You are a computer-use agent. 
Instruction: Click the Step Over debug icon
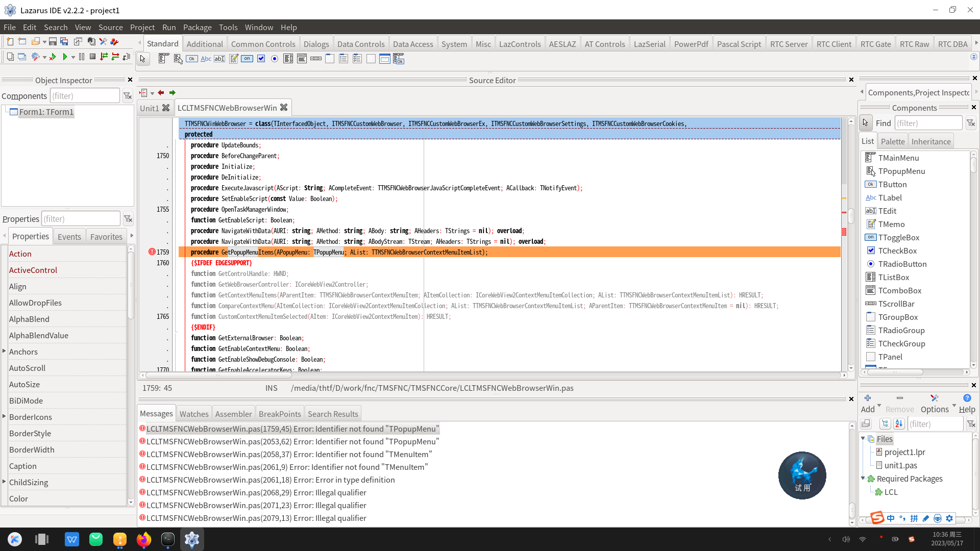[x=115, y=57]
